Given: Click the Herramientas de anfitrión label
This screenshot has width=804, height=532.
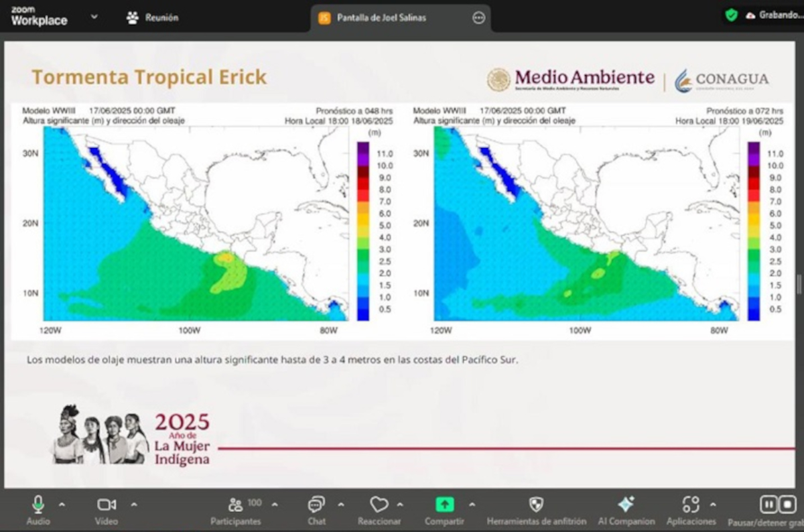Looking at the screenshot, I should click(x=536, y=521).
